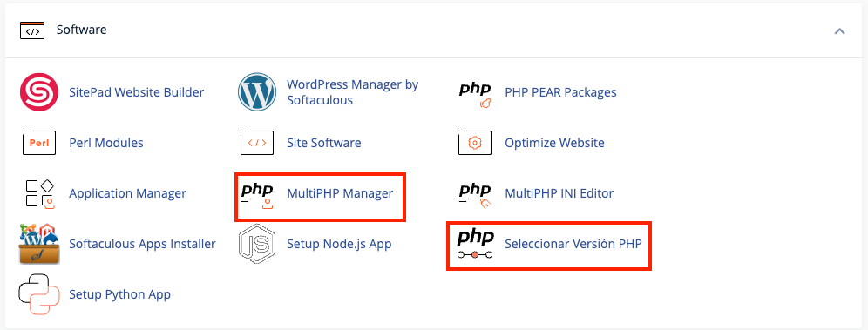Collapse the Software section with chevron

840,31
